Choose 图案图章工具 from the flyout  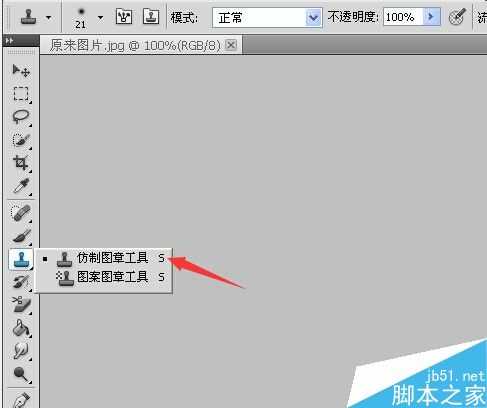pos(103,277)
